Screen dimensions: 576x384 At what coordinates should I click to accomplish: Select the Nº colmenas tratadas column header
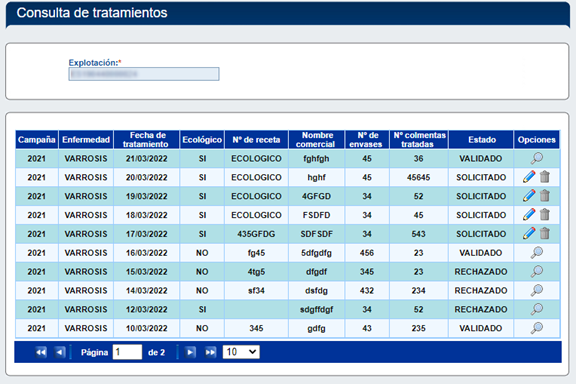[419, 140]
